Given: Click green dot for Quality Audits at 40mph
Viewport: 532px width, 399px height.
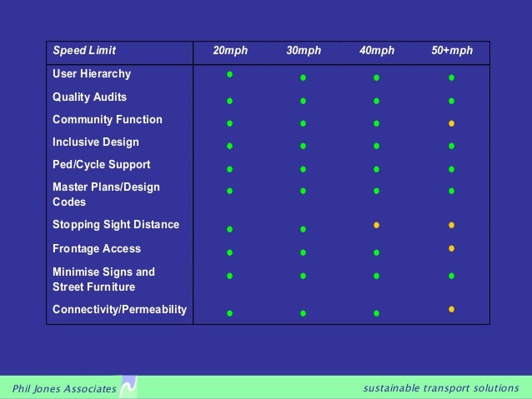Looking at the screenshot, I should [x=377, y=101].
